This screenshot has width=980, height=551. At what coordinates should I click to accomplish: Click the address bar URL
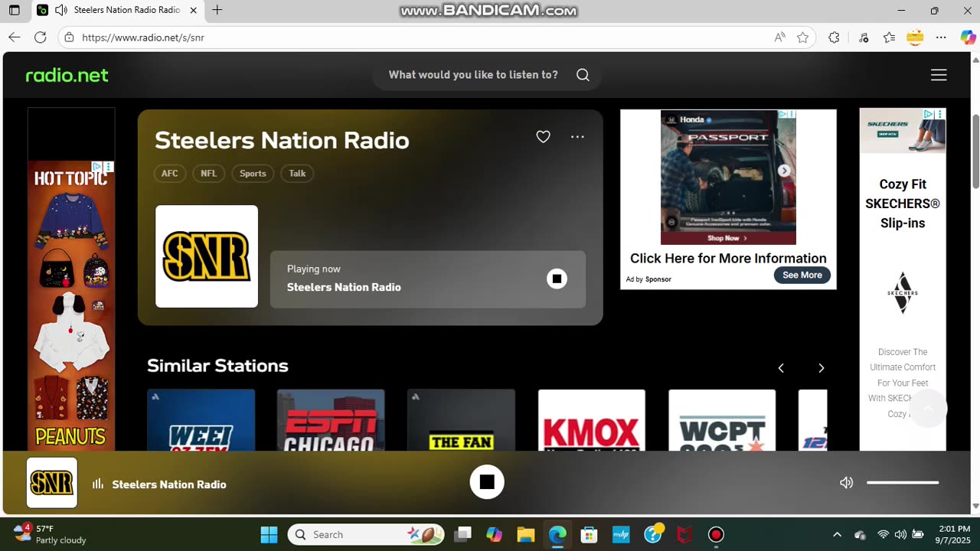(x=143, y=37)
